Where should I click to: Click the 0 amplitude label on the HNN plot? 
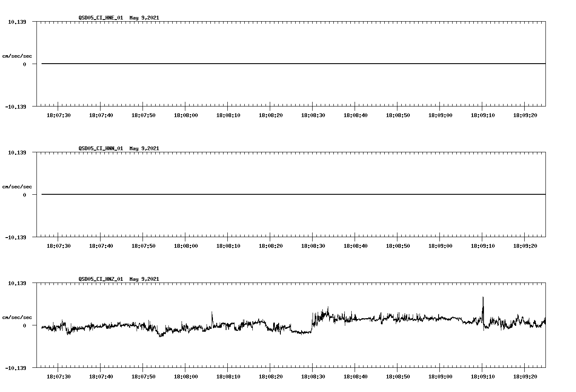pyautogui.click(x=24, y=195)
